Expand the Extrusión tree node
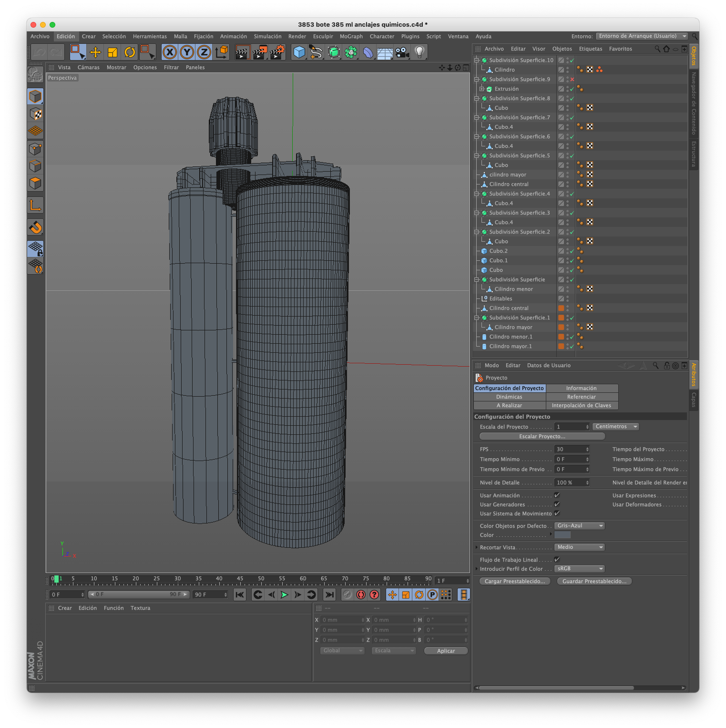 pyautogui.click(x=481, y=89)
